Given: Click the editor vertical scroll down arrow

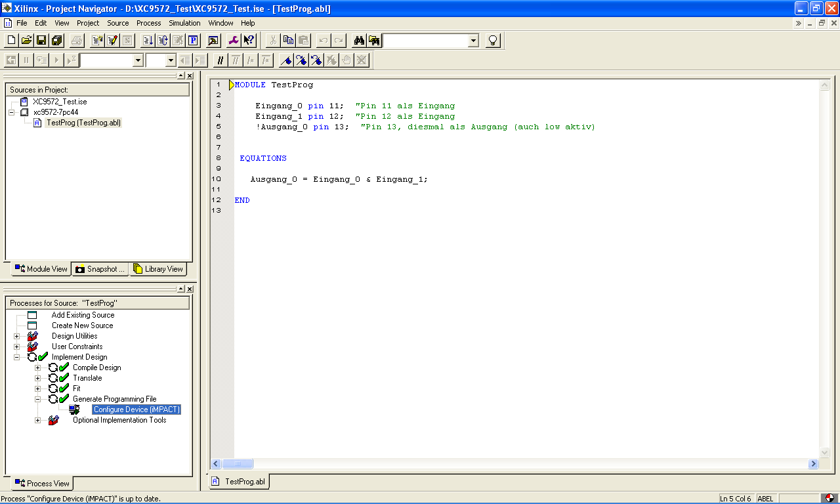Looking at the screenshot, I should tap(825, 453).
